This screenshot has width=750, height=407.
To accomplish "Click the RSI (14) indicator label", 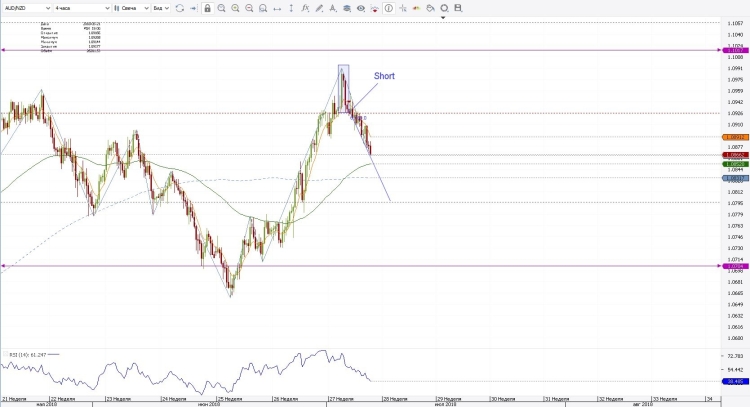I will 27,355.
